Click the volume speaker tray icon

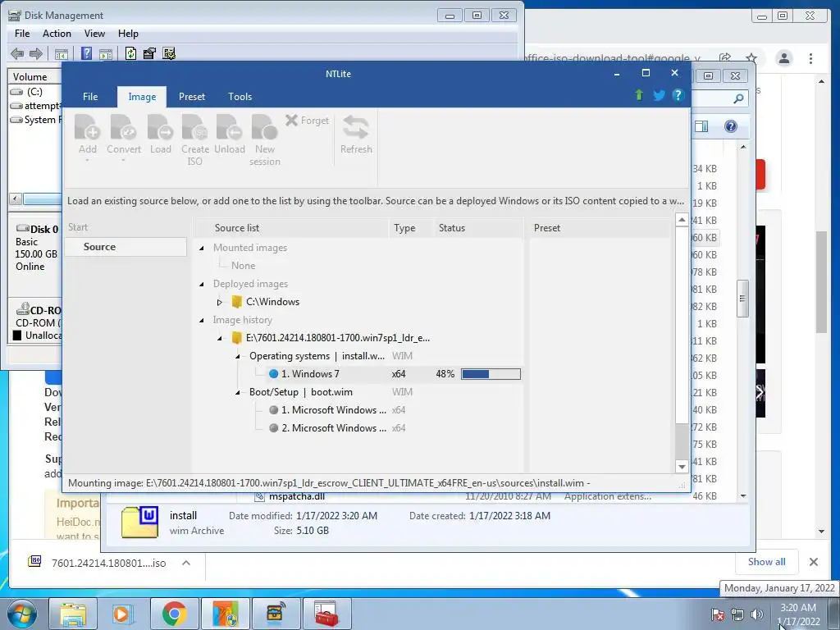(x=757, y=614)
